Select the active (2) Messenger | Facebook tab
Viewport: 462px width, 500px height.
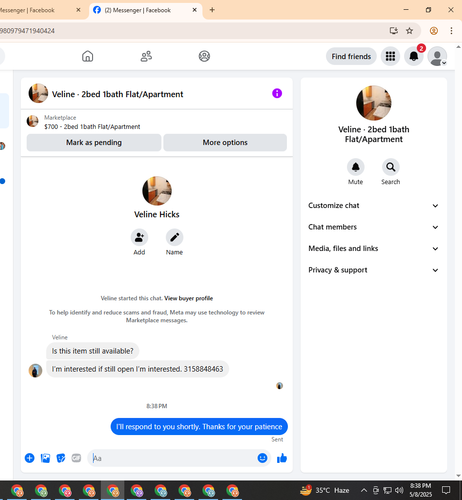pyautogui.click(x=145, y=10)
